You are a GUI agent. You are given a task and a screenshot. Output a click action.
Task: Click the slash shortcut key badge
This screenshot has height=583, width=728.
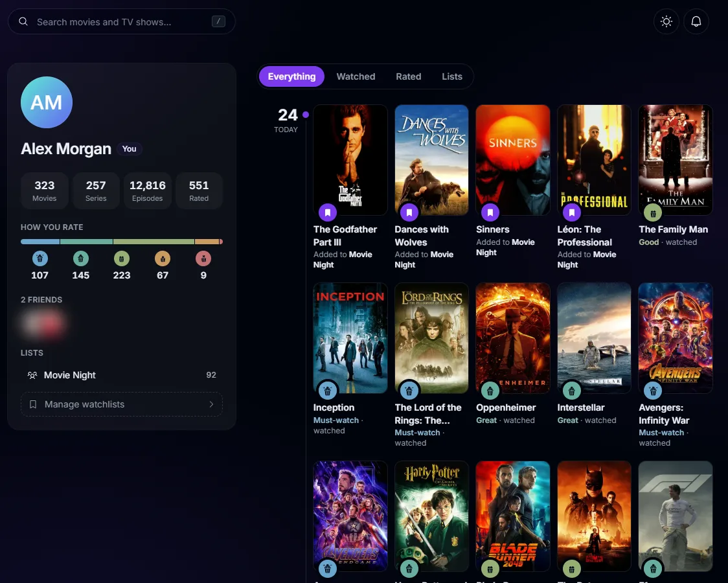point(218,21)
